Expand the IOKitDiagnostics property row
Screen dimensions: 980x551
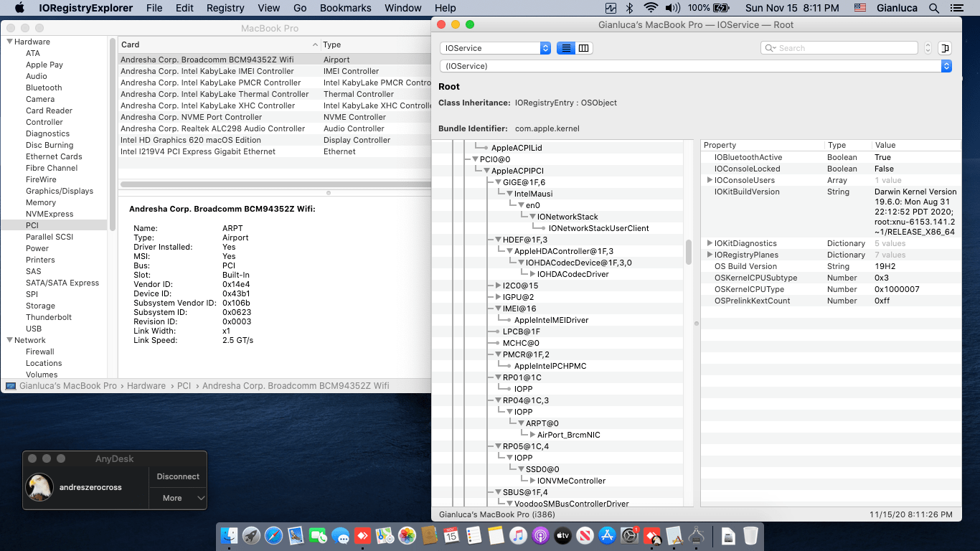coord(710,243)
